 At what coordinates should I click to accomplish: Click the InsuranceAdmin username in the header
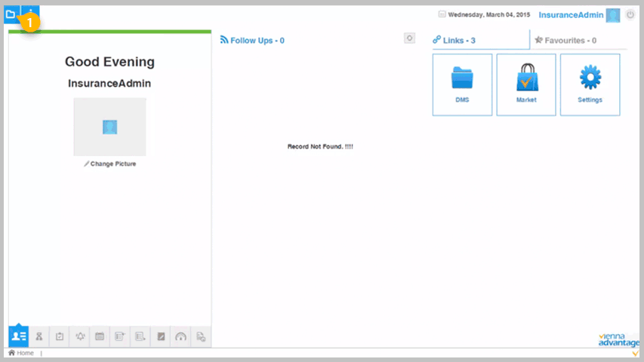pos(571,15)
